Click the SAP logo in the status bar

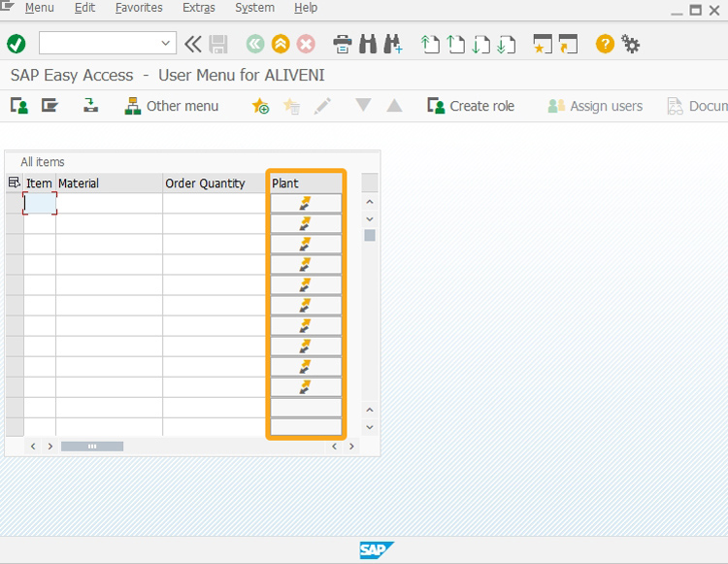(x=377, y=550)
